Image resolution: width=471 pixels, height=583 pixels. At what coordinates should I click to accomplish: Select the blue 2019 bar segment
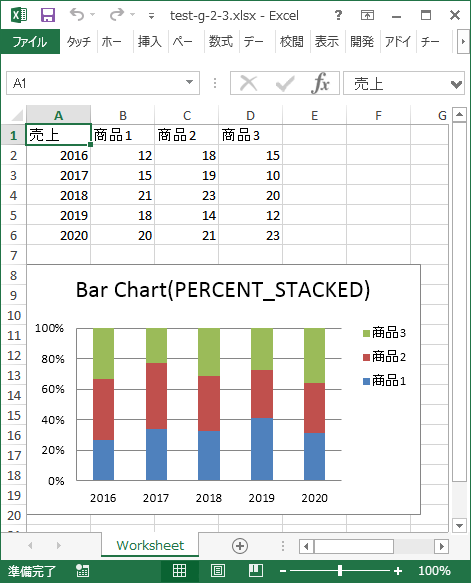(x=262, y=449)
